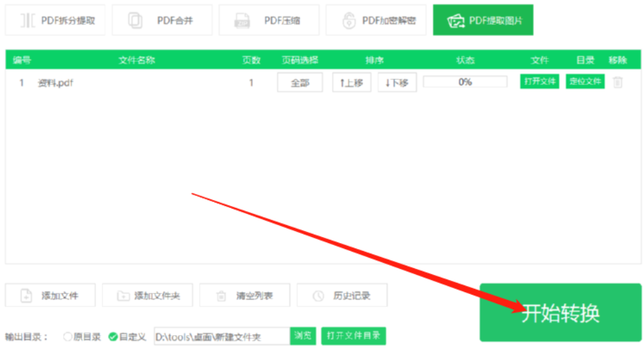The image size is (644, 353).
Task: Start conversion with 开始转换
Action: 561,313
